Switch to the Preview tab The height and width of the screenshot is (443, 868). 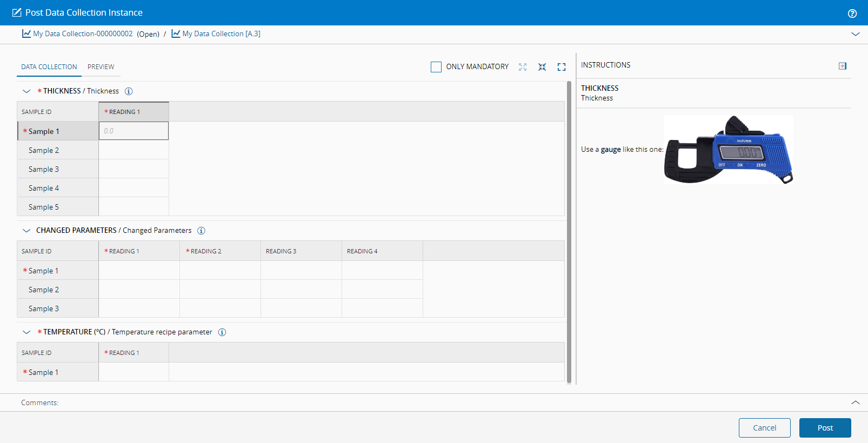point(101,67)
